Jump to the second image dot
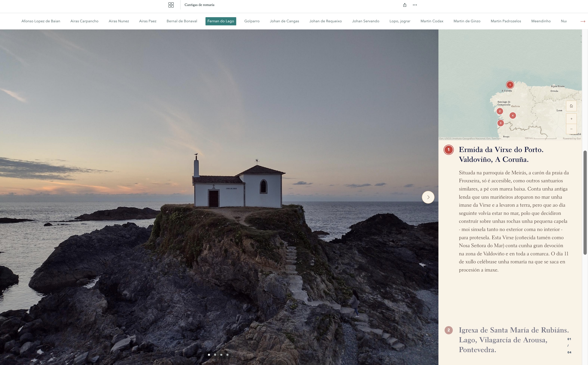 [215, 355]
